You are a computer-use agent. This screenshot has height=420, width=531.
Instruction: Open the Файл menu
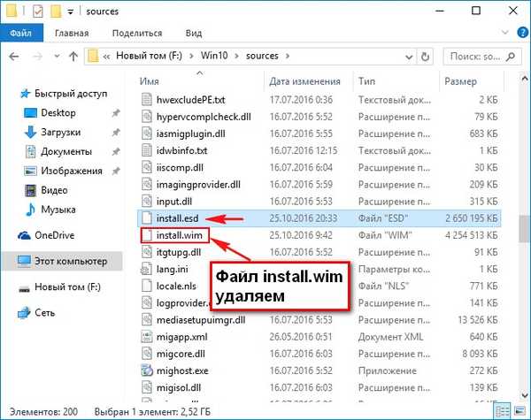click(x=21, y=34)
